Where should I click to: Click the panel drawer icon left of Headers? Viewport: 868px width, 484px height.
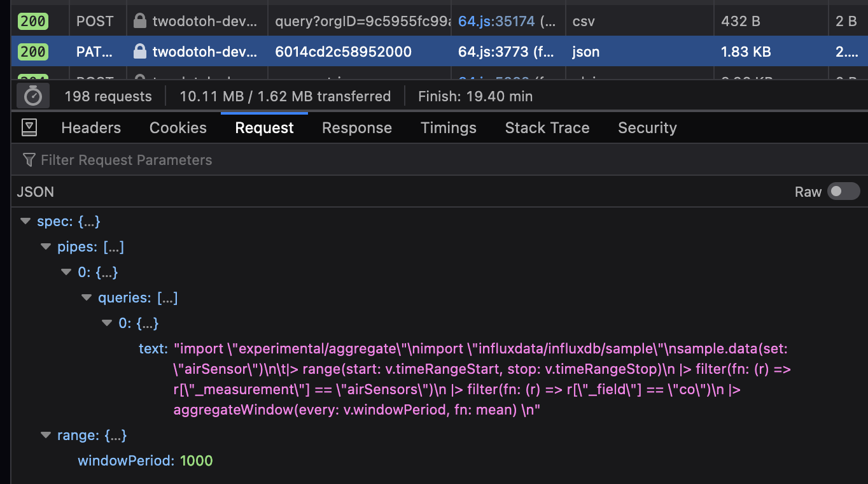point(29,127)
